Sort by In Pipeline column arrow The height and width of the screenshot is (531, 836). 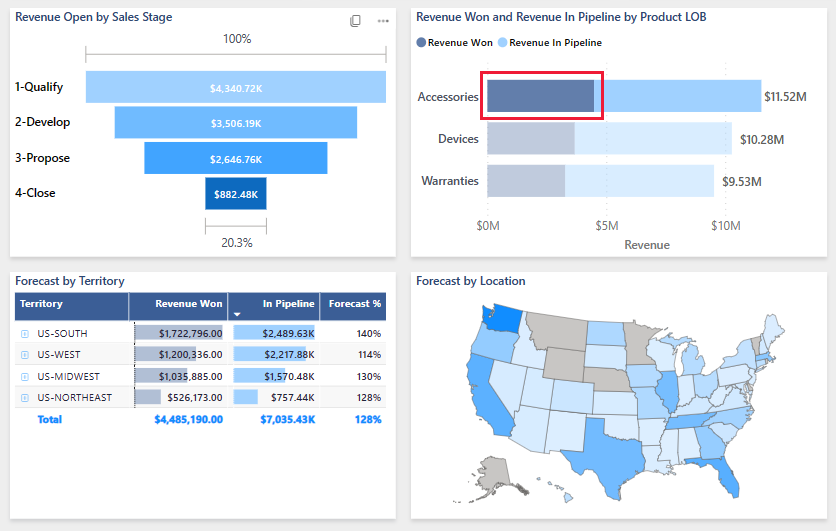[237, 315]
